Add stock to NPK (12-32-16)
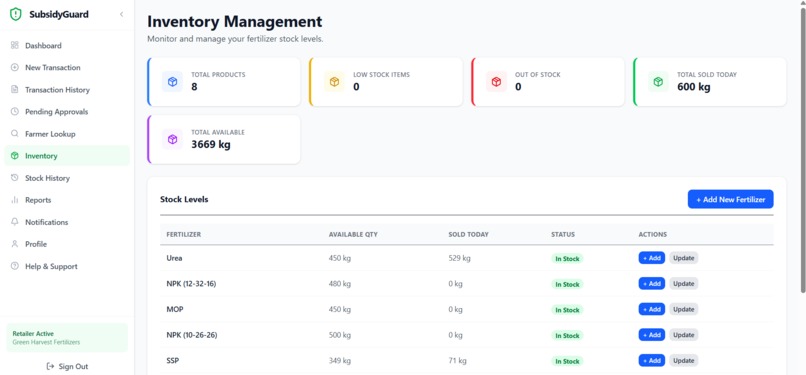 point(652,284)
